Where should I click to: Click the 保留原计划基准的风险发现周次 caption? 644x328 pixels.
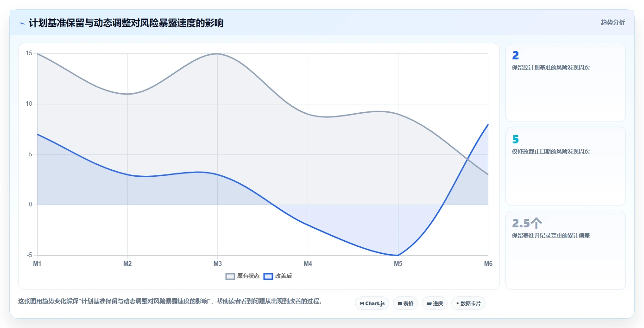(x=550, y=68)
